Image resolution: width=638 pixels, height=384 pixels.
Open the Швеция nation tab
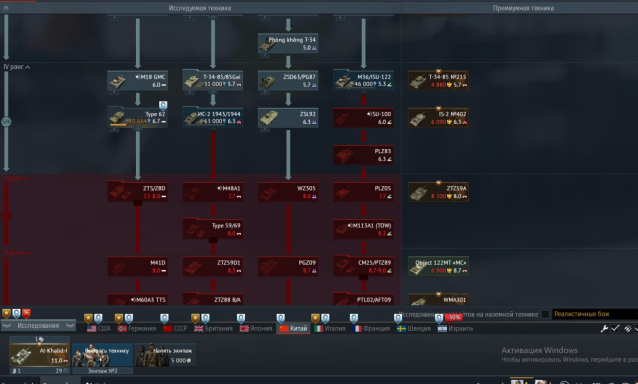pyautogui.click(x=414, y=328)
